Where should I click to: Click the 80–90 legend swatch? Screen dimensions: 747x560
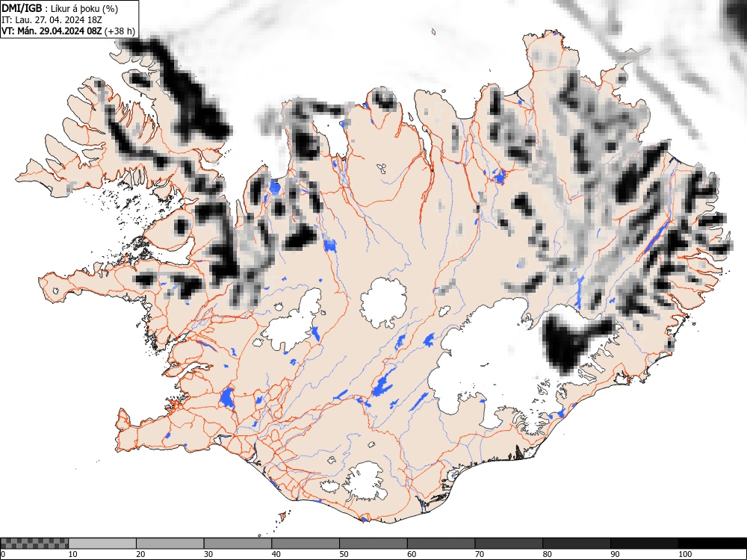click(x=577, y=544)
